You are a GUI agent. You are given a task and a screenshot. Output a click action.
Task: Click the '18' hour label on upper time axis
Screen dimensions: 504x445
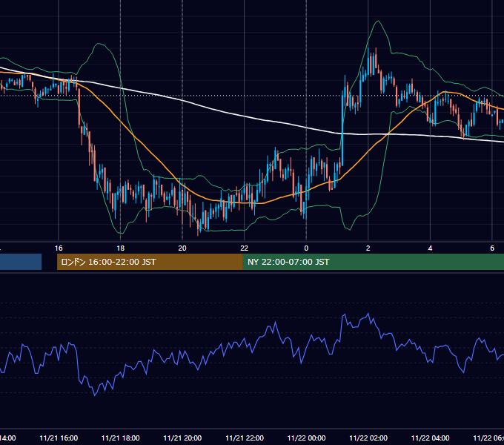[120, 248]
